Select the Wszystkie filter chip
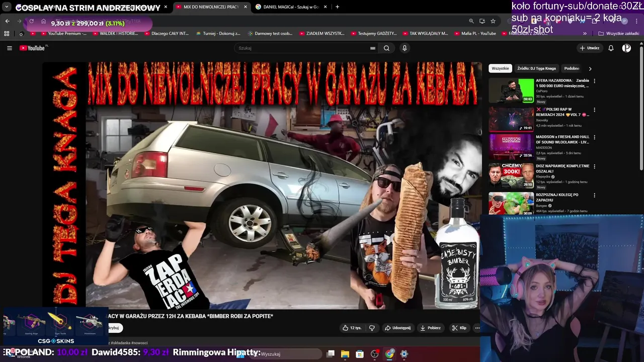Screen dimensions: 644x362 tap(500, 68)
